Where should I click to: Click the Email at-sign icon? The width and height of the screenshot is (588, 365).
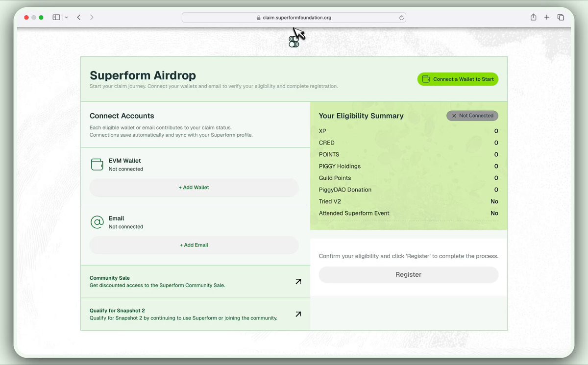97,222
